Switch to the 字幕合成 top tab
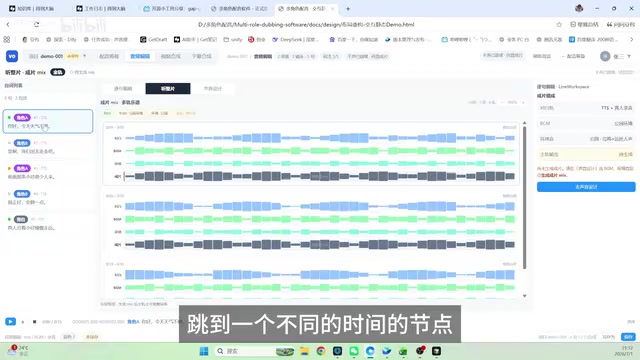Screen dimensions: 640x360 [x=202, y=56]
